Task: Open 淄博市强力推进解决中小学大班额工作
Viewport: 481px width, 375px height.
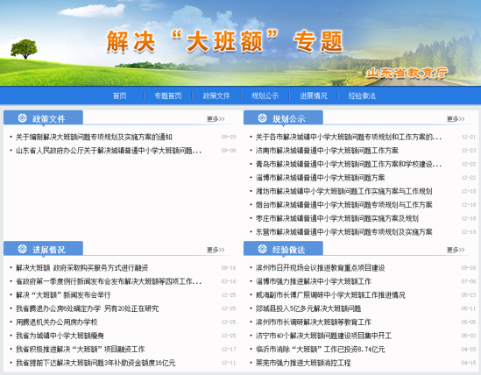Action: [314, 282]
